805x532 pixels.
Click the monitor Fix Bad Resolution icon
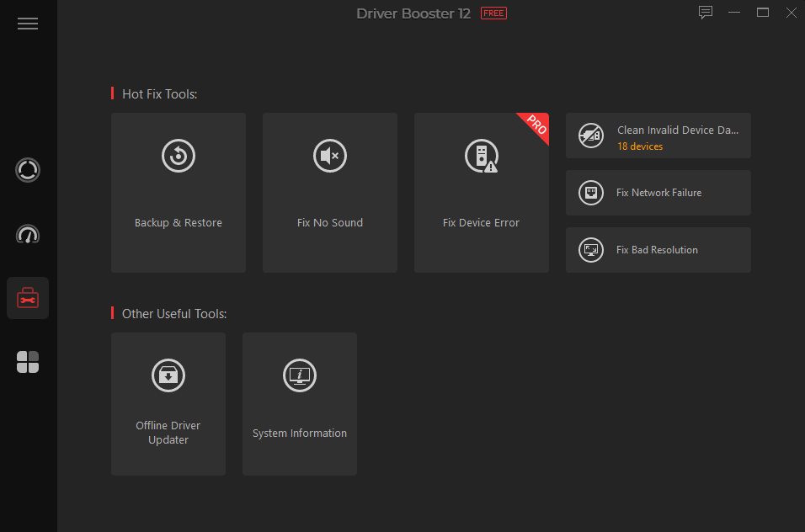click(590, 250)
